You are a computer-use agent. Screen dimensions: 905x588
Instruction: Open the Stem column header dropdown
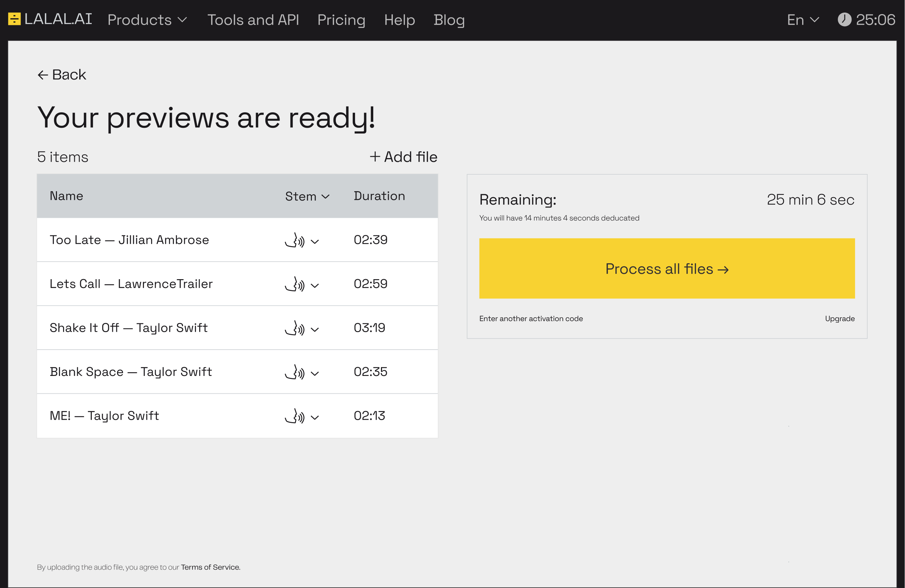coord(307,196)
